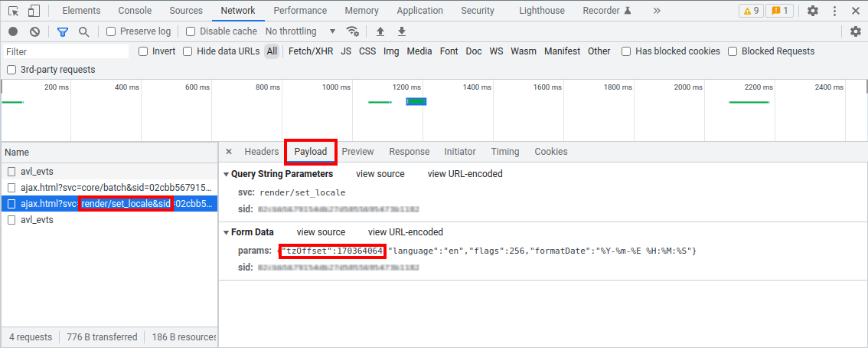Open the DevTools settings gear
This screenshot has width=868, height=348.
[x=813, y=11]
